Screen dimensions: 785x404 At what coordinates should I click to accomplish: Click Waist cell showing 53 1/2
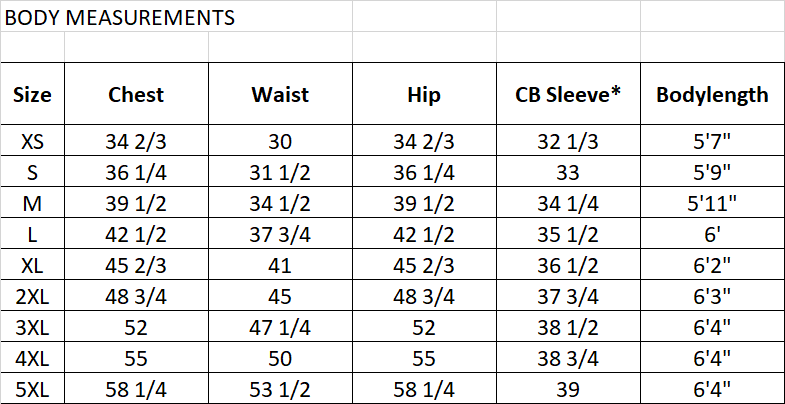280,388
